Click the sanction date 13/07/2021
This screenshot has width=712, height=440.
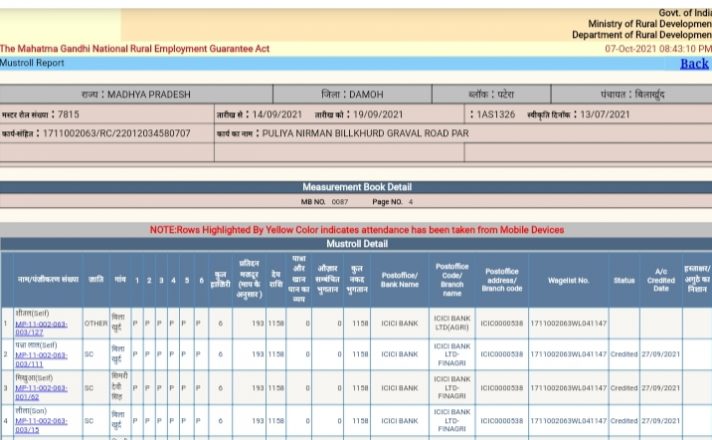(605, 114)
